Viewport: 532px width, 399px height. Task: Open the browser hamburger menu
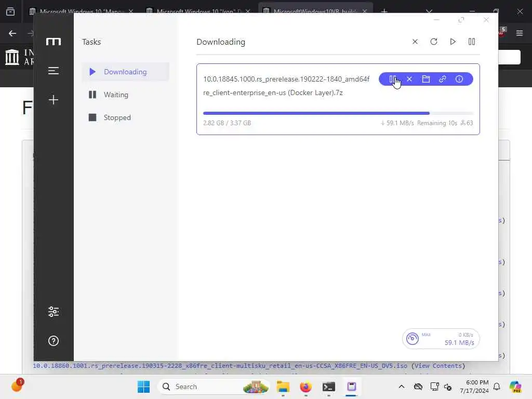pos(519,33)
